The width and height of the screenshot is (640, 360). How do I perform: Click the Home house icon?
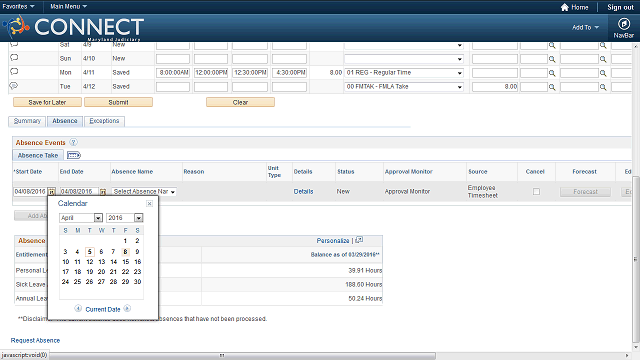pyautogui.click(x=564, y=7)
